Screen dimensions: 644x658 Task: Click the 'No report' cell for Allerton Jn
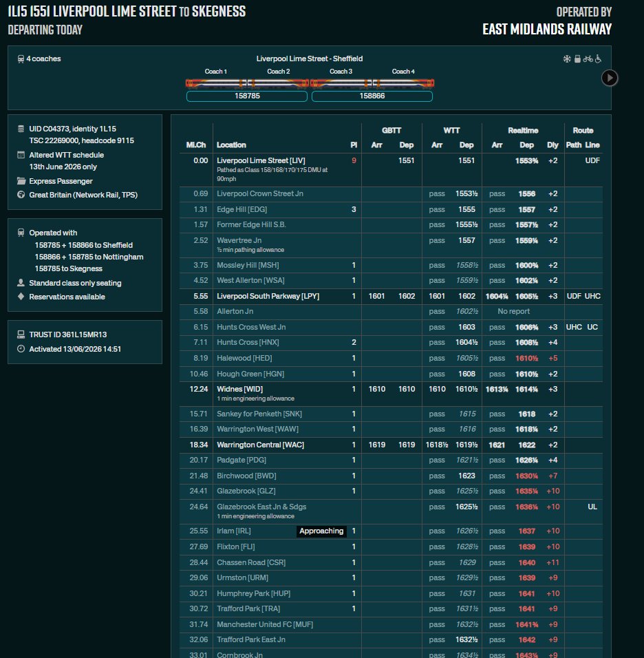coord(513,311)
